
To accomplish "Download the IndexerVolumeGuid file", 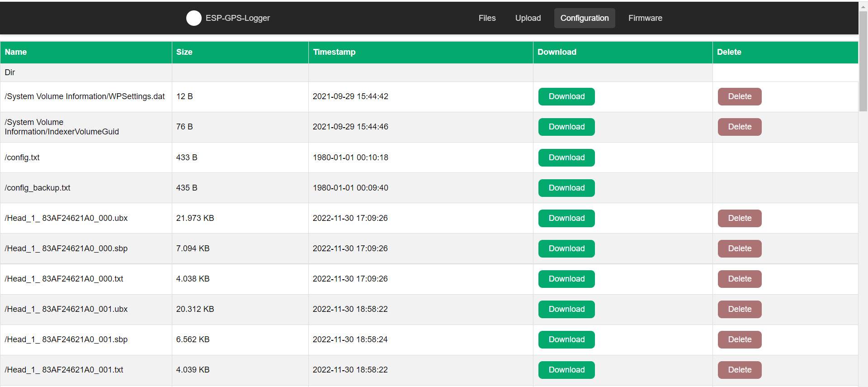I will click(x=566, y=127).
